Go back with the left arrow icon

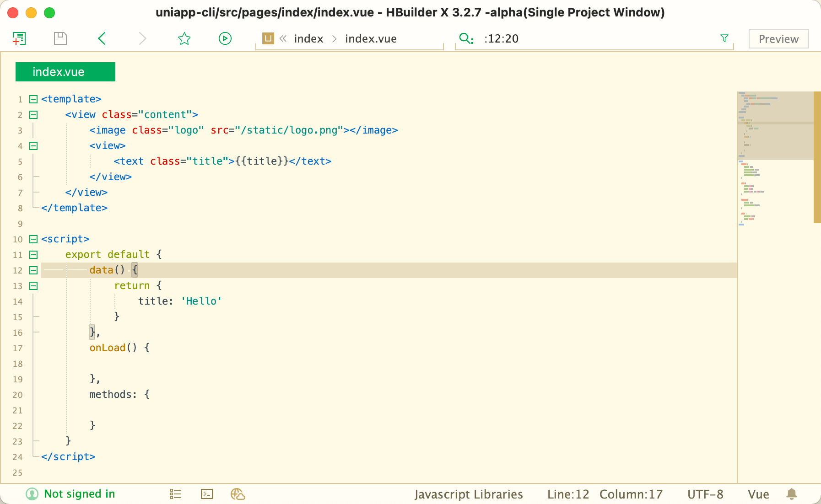[102, 38]
